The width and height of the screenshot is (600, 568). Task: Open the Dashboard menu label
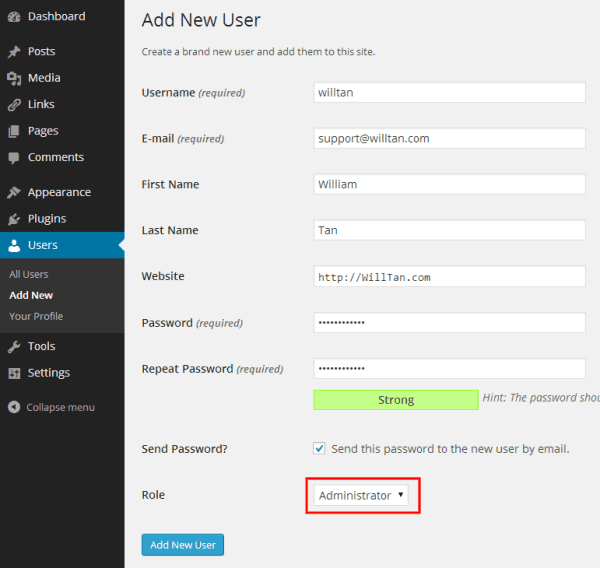pyautogui.click(x=57, y=16)
